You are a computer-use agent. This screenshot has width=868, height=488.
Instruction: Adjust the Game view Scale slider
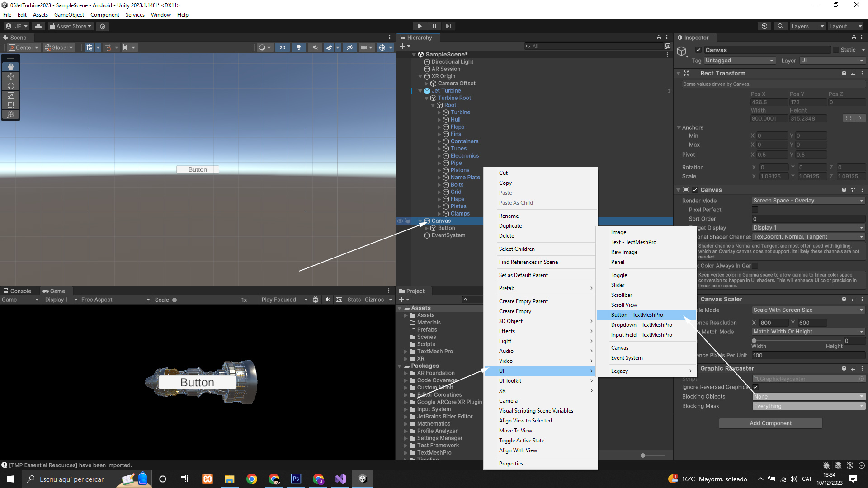(x=175, y=300)
